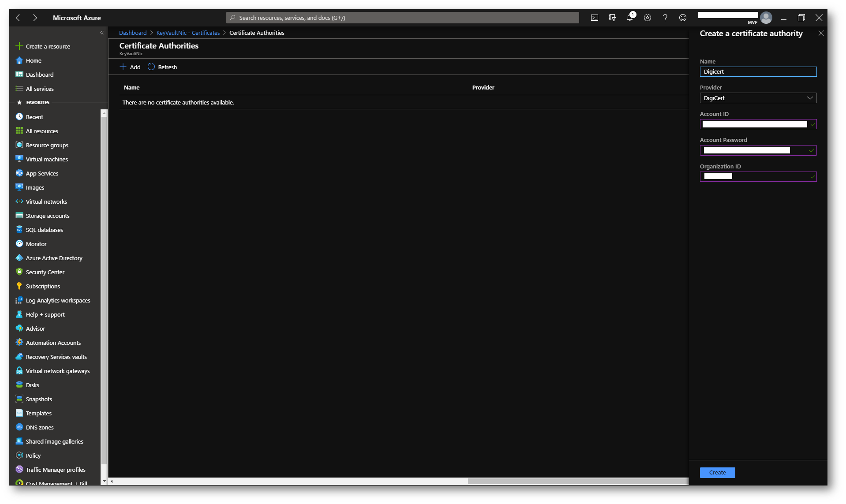Screen dimensions: 846x504
Task: Click the Automation Accounts icon
Action: coord(19,343)
